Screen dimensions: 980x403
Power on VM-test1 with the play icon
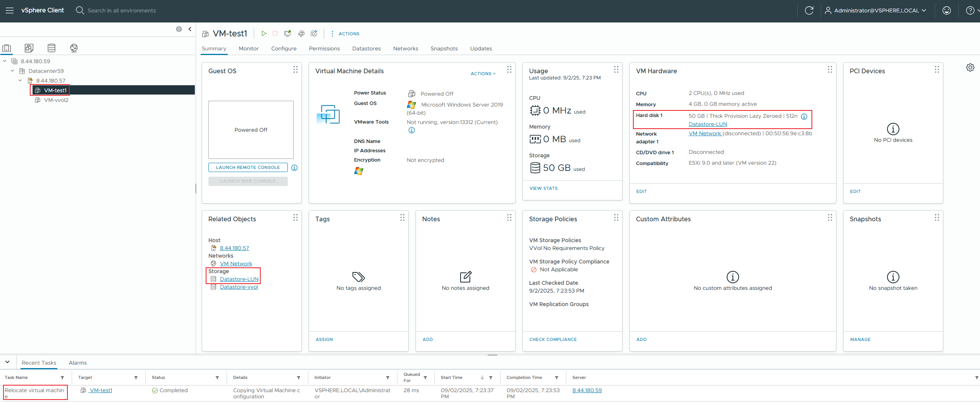point(264,34)
